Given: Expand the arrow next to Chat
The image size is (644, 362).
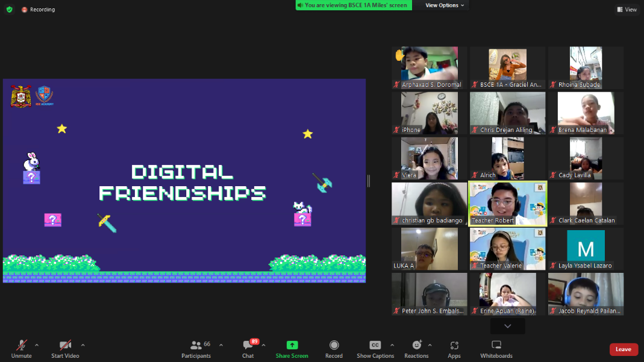Looking at the screenshot, I should tap(263, 345).
